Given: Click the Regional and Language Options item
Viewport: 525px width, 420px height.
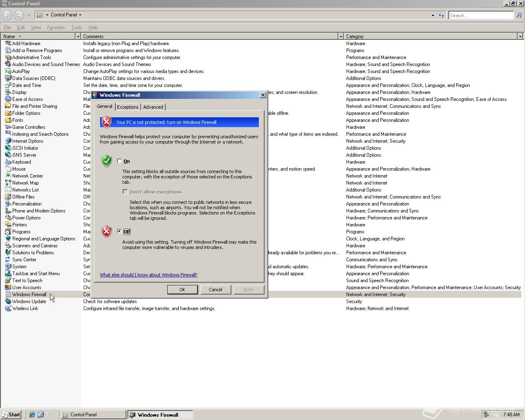Looking at the screenshot, I should point(43,239).
